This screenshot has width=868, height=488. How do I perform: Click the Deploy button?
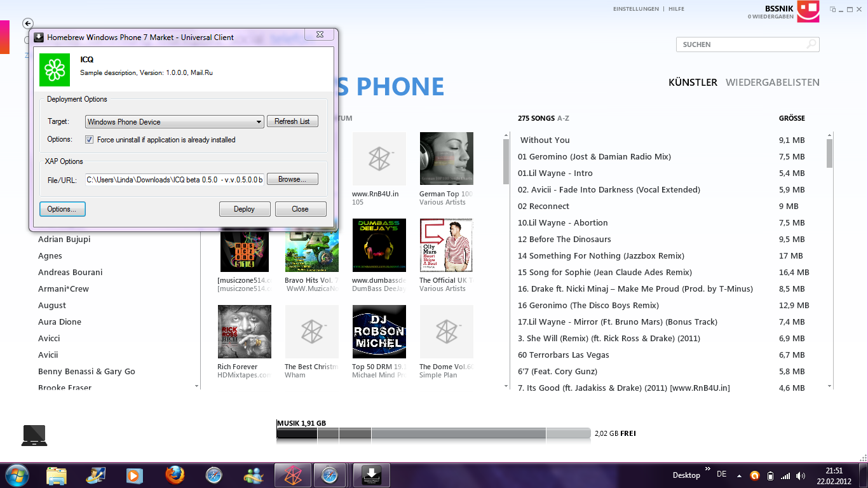pyautogui.click(x=245, y=209)
